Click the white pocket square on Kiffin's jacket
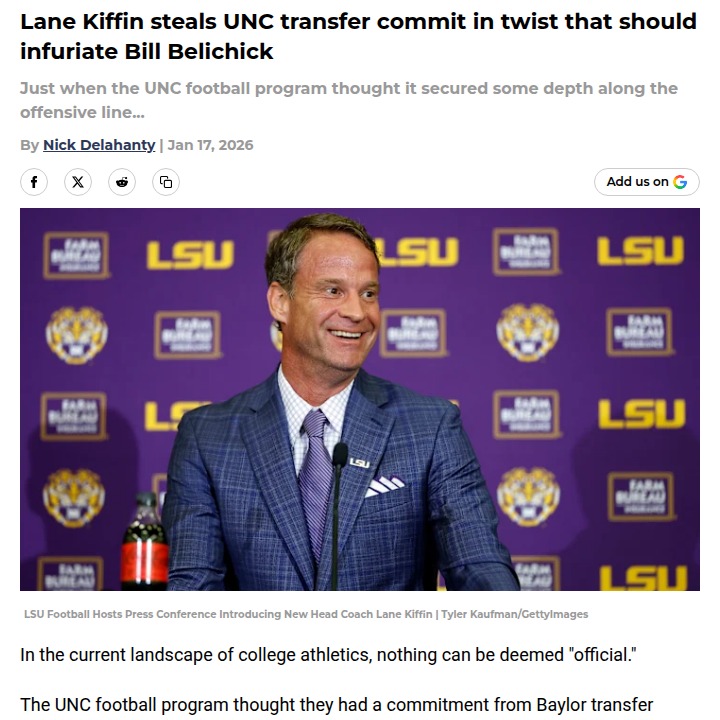 tap(384, 486)
